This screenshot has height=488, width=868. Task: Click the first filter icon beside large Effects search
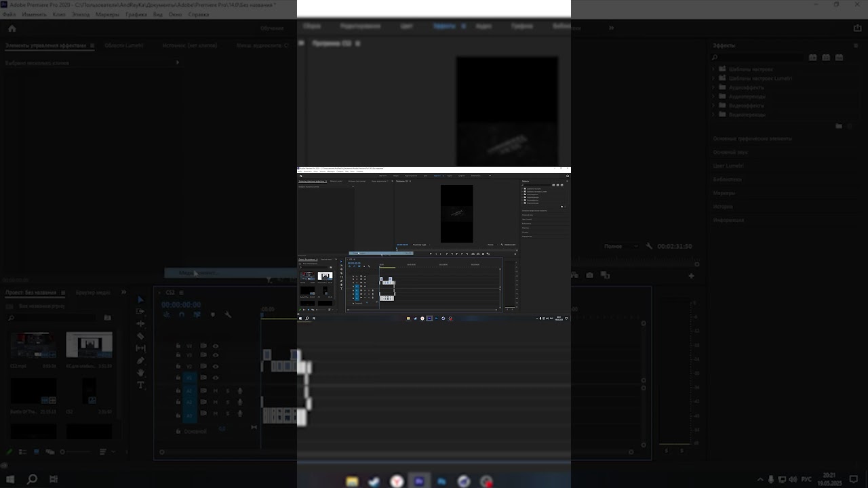pos(812,58)
